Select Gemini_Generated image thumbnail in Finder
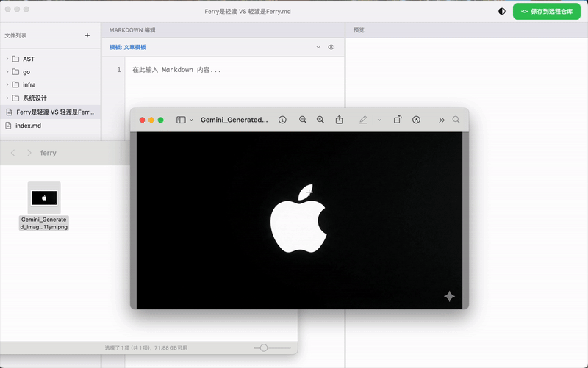 point(44,198)
